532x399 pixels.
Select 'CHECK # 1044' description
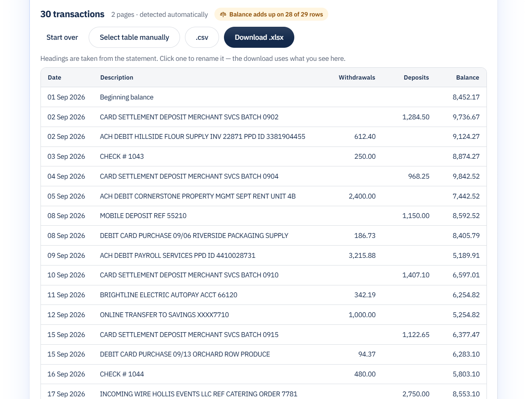122,374
